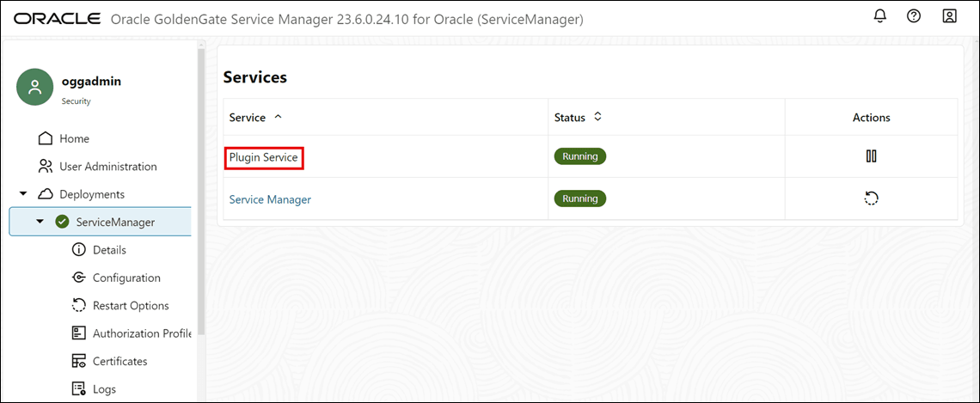Open the Logs page
This screenshot has width=980, height=403.
[104, 388]
